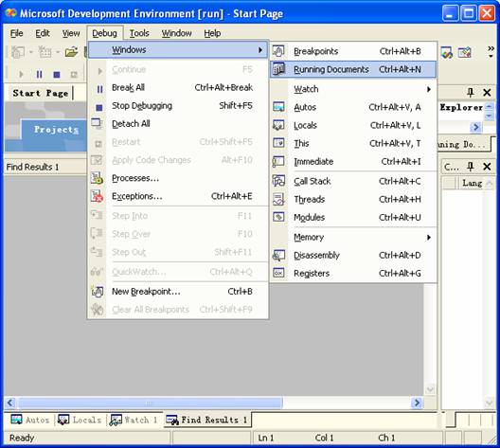Open the Edit menu
The width and height of the screenshot is (500, 448).
tap(43, 33)
